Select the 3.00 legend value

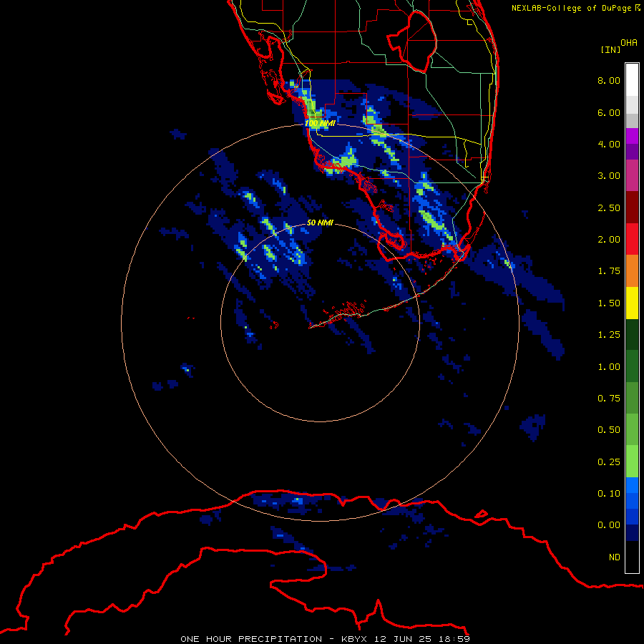tap(609, 176)
